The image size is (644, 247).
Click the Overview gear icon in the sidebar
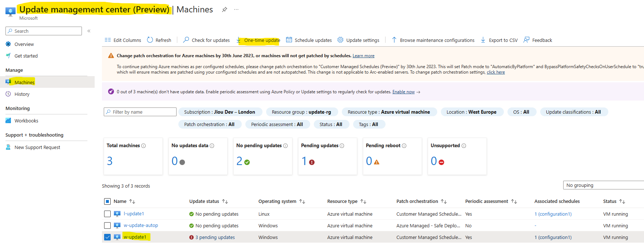pos(8,44)
